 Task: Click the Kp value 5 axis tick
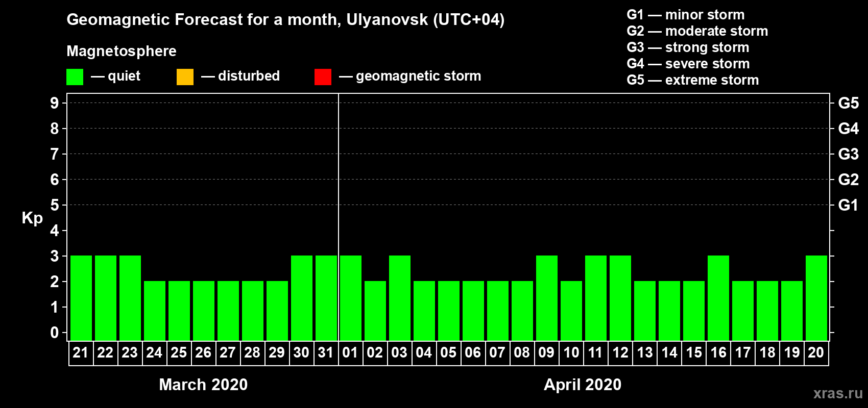(x=55, y=205)
